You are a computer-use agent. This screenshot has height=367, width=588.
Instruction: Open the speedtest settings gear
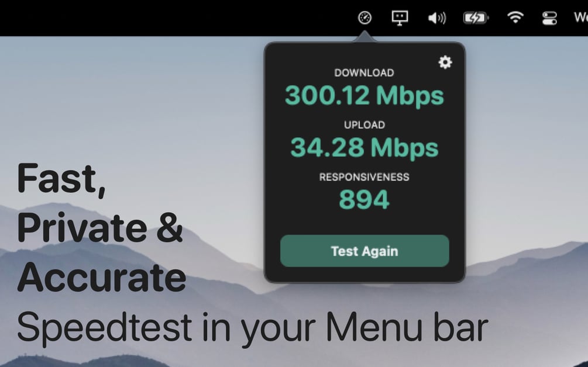445,62
